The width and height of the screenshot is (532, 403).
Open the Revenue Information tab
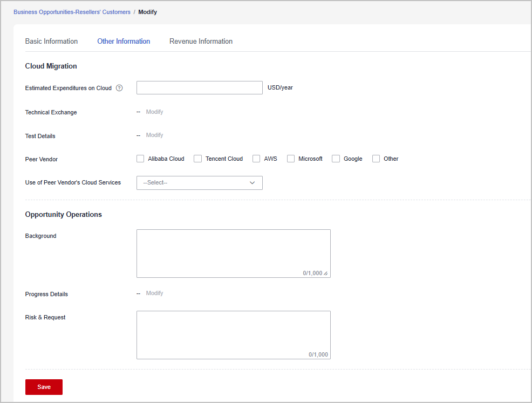(201, 42)
